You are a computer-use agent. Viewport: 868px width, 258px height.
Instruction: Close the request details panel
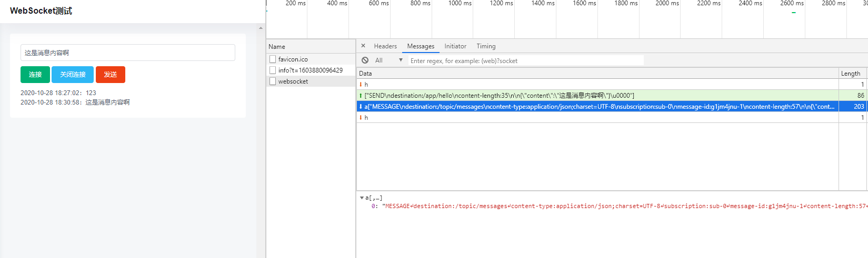coord(363,46)
